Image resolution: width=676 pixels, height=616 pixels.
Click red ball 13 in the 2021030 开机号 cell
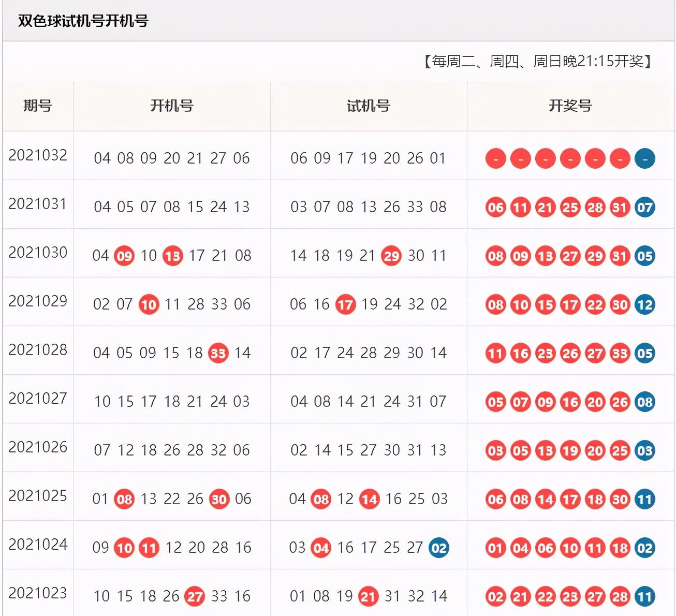click(172, 256)
